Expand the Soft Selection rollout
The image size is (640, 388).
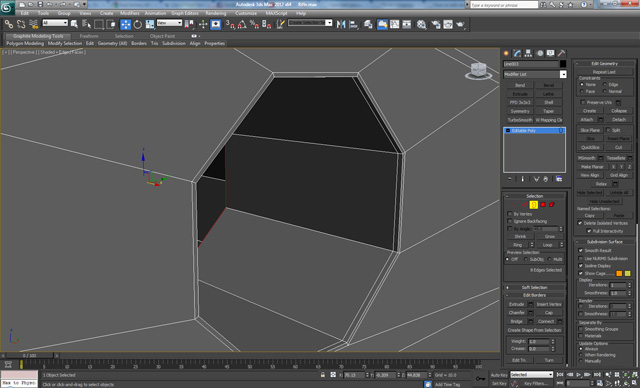(534, 287)
